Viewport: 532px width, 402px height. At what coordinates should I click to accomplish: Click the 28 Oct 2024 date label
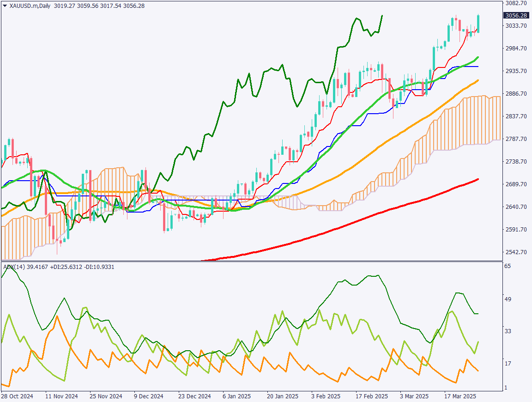pyautogui.click(x=17, y=396)
